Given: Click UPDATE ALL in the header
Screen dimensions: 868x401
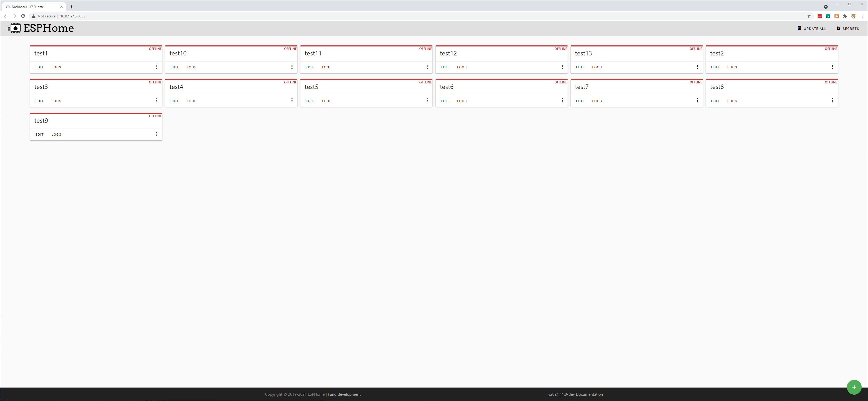Looking at the screenshot, I should 812,29.
